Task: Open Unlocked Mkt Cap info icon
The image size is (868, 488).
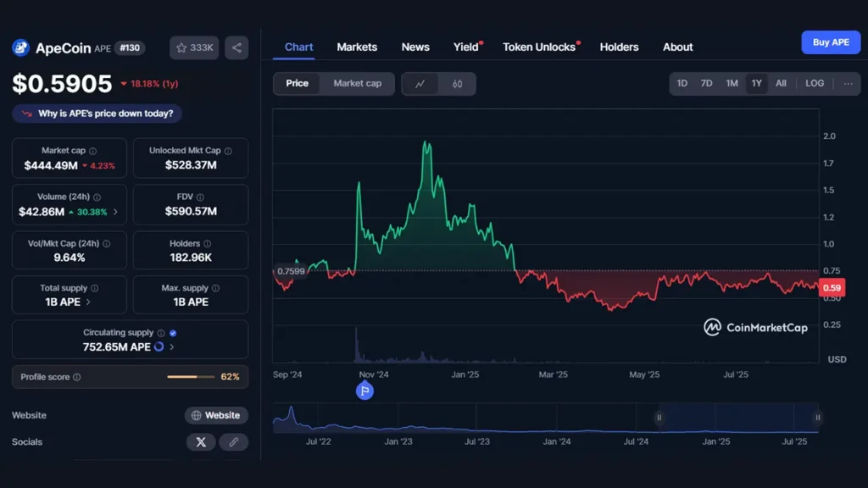Action: coord(228,151)
